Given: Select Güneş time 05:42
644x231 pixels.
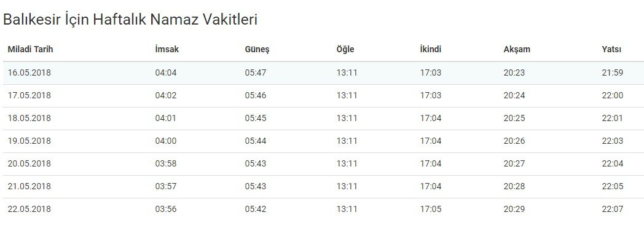Looking at the screenshot, I should [x=256, y=209].
